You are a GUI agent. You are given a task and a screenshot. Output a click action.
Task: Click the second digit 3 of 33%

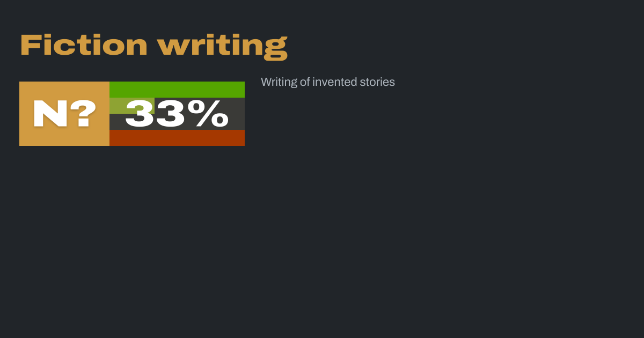pos(170,114)
